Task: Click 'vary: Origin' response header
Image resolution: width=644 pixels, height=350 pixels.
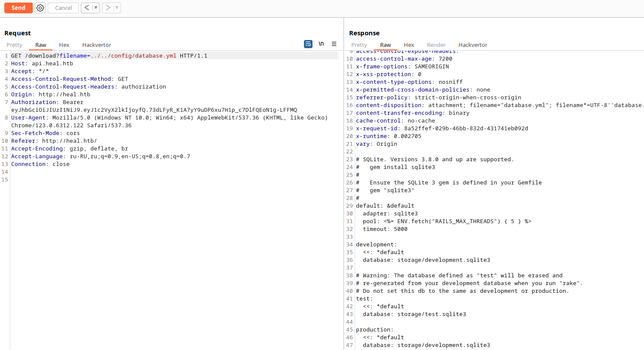Action: click(x=377, y=144)
